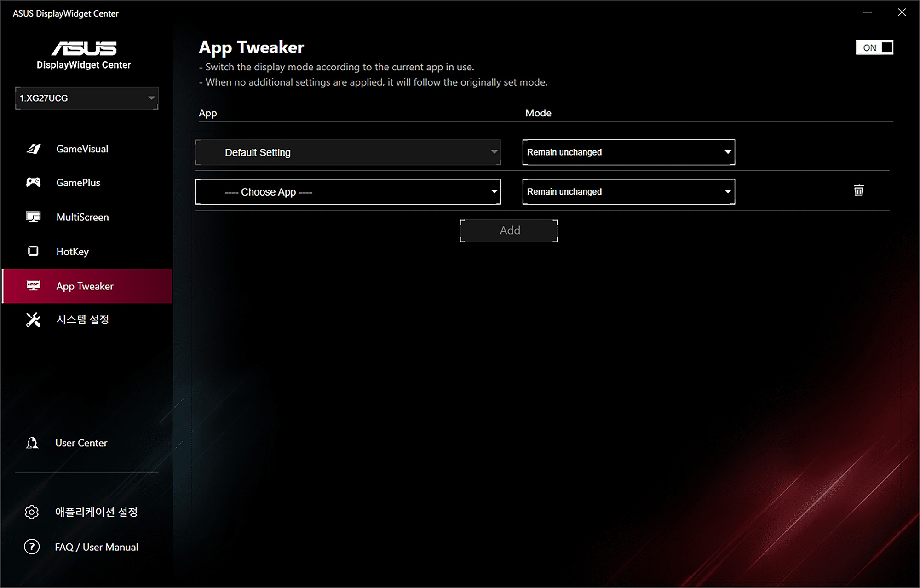Delete app row with trash icon
Viewport: 920px width, 588px height.
[x=858, y=191]
